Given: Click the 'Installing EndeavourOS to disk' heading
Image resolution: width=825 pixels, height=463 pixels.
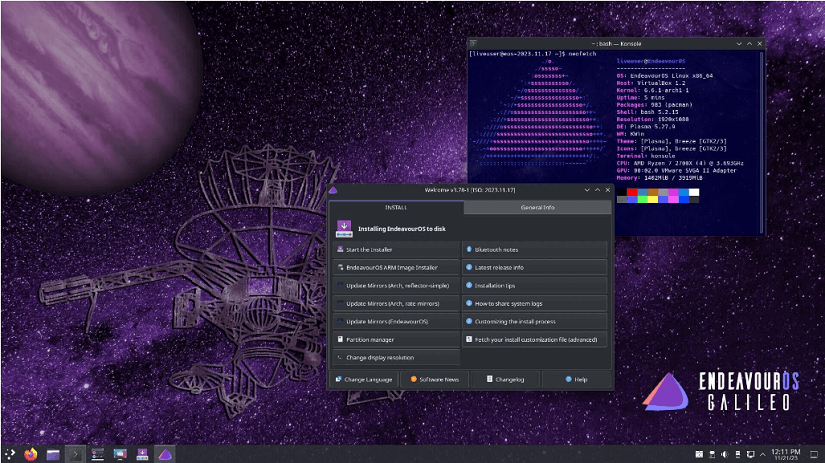Looking at the screenshot, I should click(401, 229).
